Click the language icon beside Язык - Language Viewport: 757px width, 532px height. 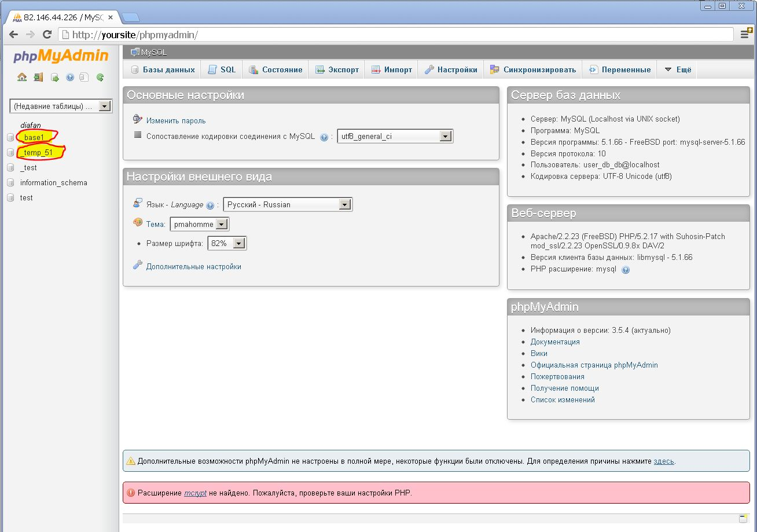pyautogui.click(x=137, y=203)
